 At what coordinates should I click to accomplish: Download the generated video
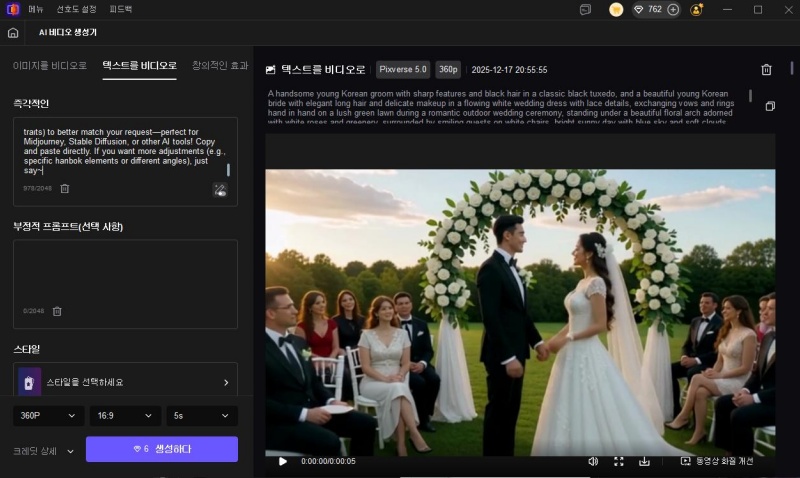pyautogui.click(x=645, y=461)
